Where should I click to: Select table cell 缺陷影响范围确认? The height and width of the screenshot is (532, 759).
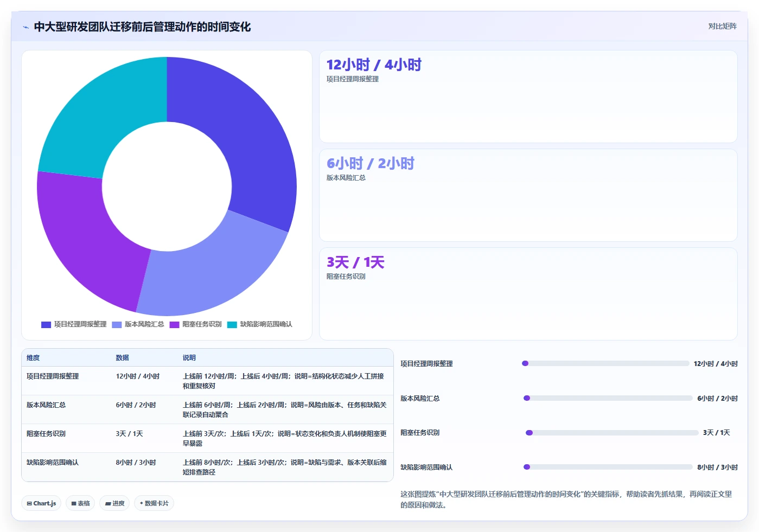coord(53,463)
